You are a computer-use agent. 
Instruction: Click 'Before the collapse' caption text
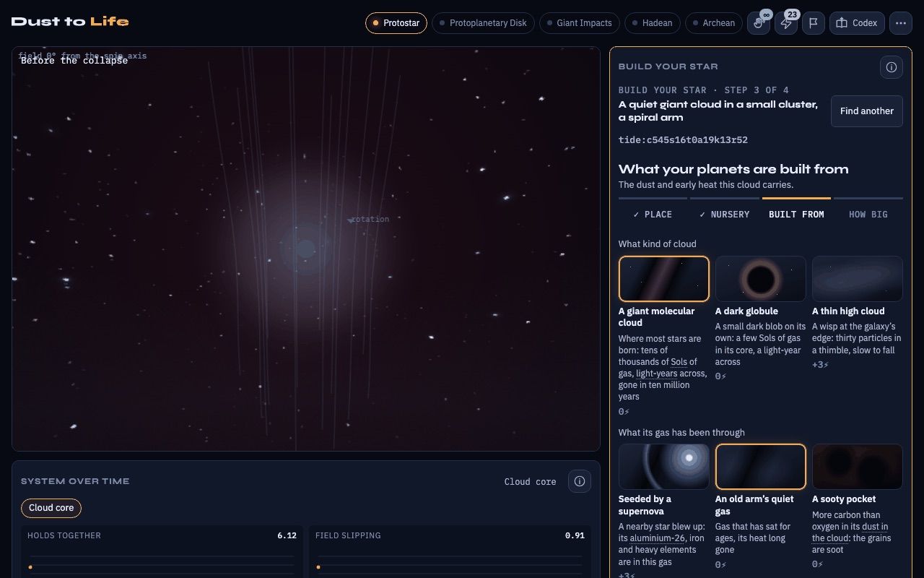[x=74, y=61]
